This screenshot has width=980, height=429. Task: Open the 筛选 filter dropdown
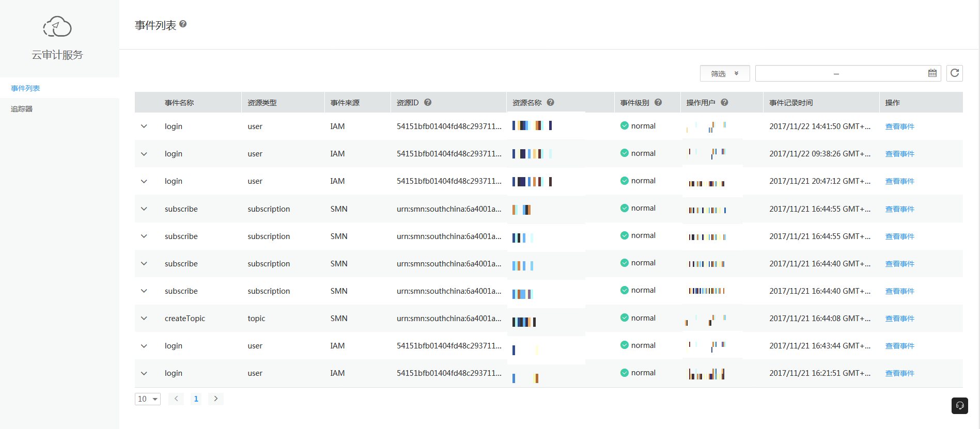[x=725, y=73]
